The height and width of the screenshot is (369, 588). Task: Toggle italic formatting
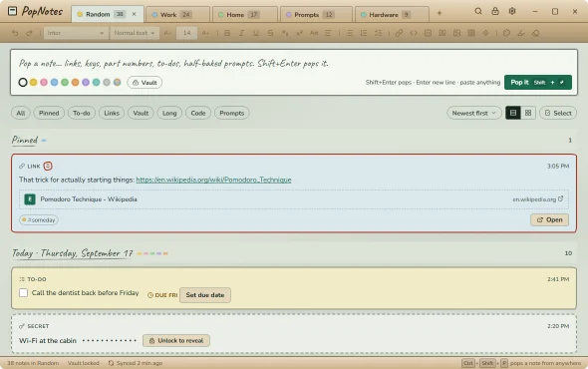pyautogui.click(x=241, y=33)
